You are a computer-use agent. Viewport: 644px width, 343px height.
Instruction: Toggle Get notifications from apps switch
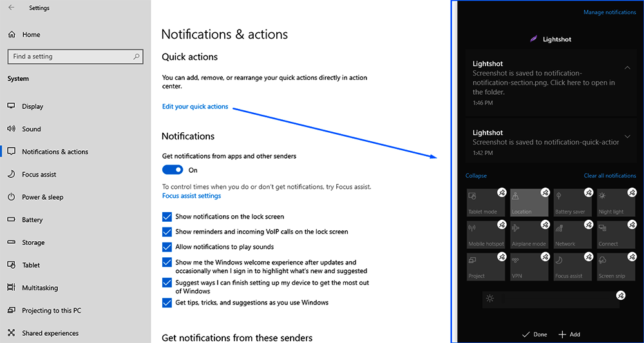pos(173,170)
